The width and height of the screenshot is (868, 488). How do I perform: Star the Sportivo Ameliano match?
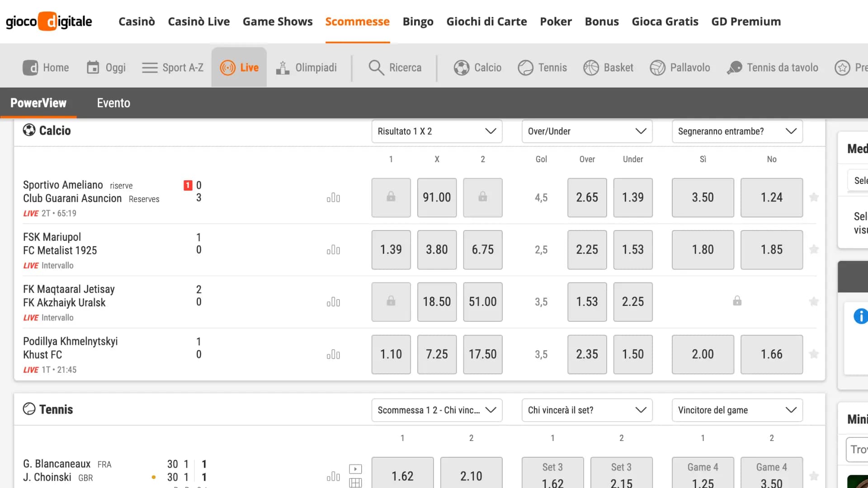point(814,197)
